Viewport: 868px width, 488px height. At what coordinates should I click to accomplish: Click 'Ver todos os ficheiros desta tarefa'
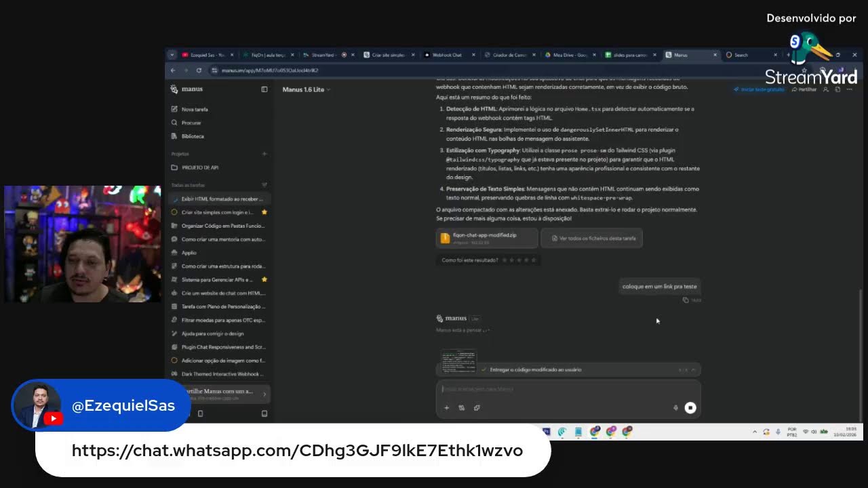pyautogui.click(x=592, y=238)
